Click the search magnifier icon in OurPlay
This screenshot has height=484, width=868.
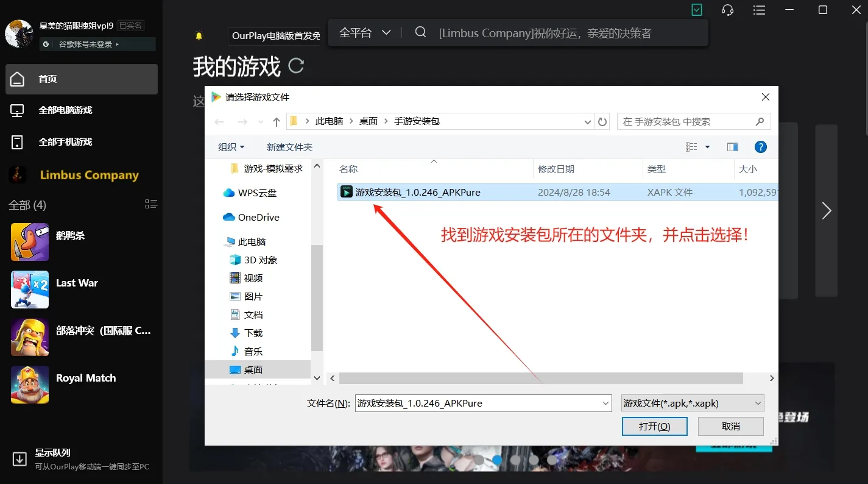pyautogui.click(x=420, y=33)
